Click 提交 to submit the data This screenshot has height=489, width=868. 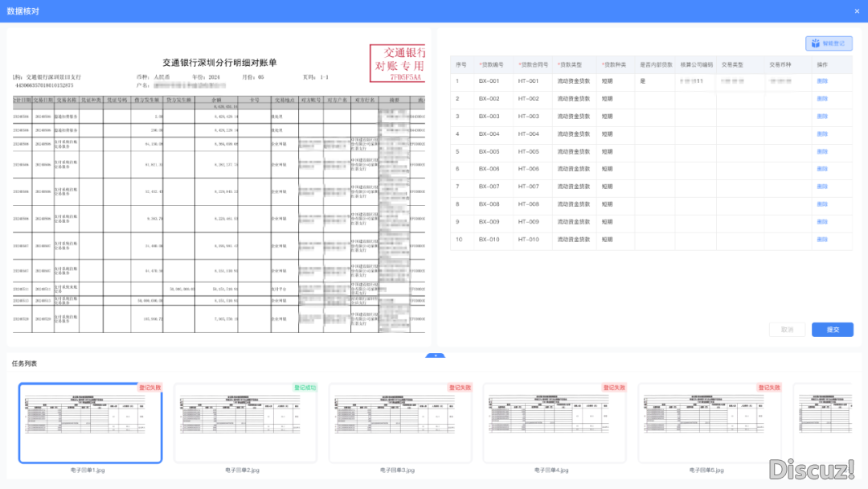coord(832,330)
